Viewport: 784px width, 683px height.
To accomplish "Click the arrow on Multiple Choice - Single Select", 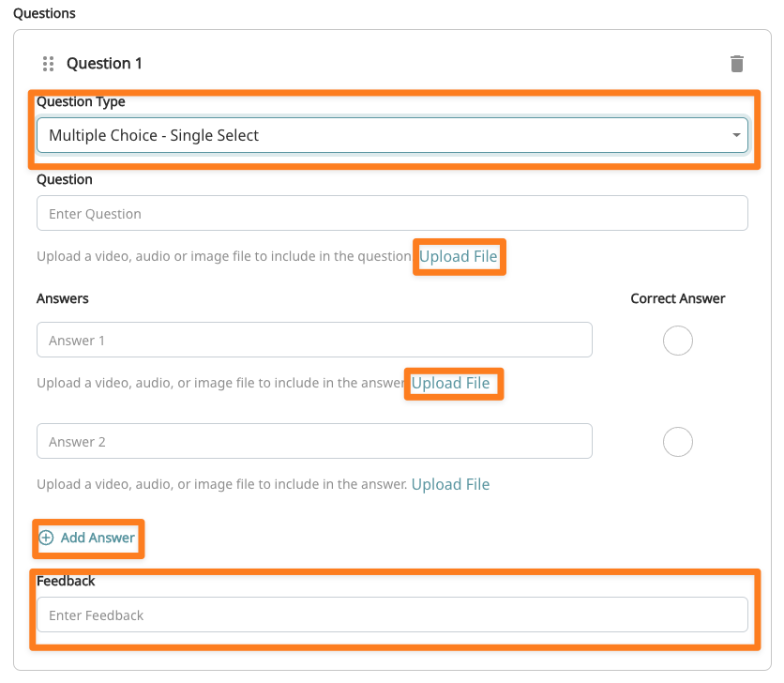I will 736,136.
